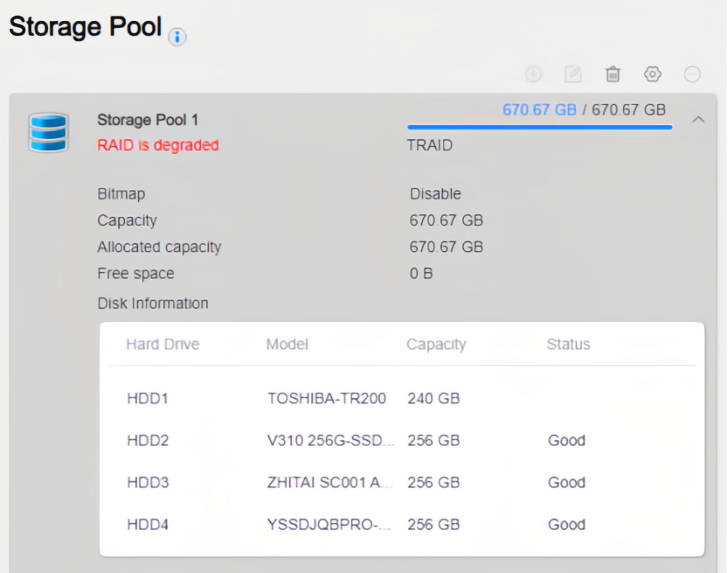Click the Good status of HDD4

(x=566, y=524)
